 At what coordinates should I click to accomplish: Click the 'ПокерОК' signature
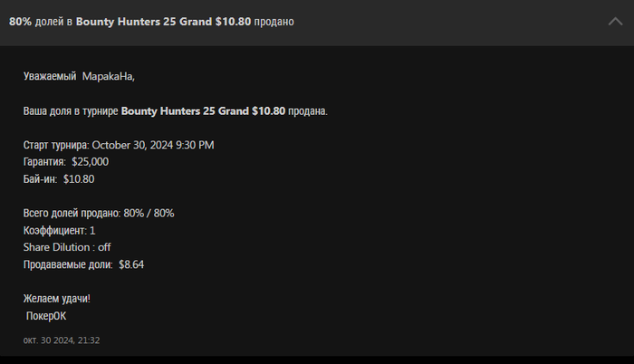[46, 316]
